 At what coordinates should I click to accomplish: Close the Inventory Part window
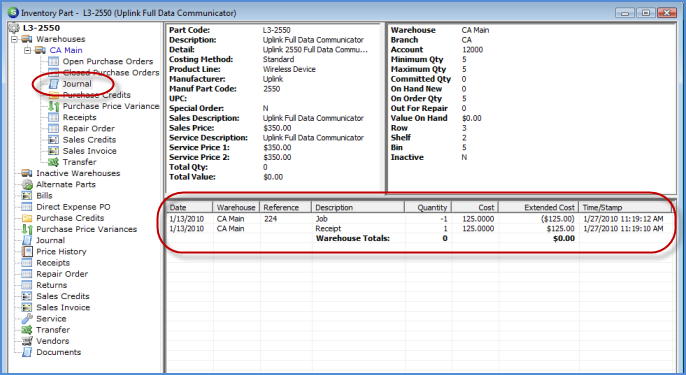(667, 13)
